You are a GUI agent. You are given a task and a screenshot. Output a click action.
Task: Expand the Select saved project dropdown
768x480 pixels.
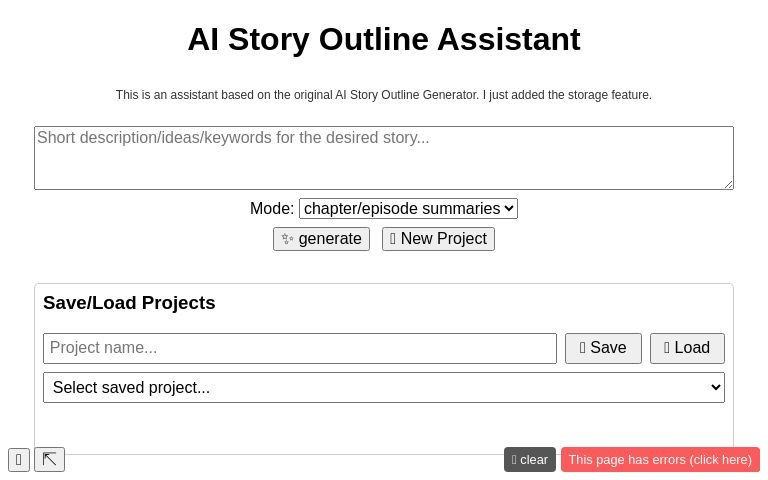tap(384, 388)
